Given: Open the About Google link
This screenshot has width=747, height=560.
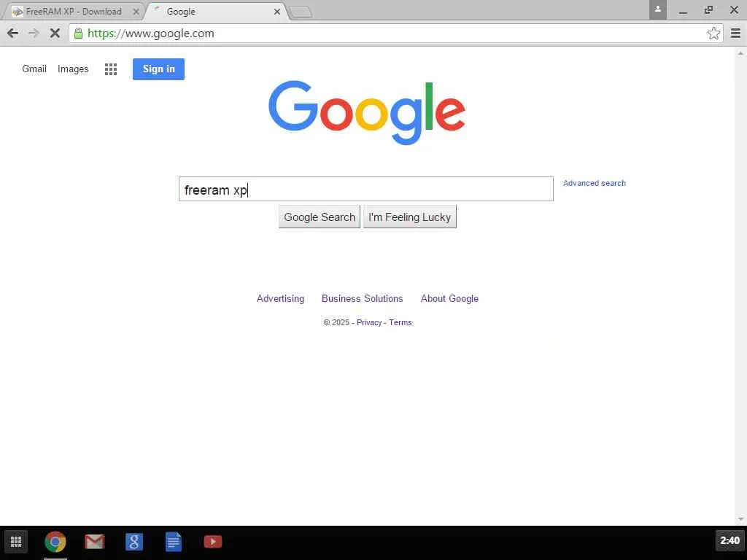Looking at the screenshot, I should tap(449, 298).
